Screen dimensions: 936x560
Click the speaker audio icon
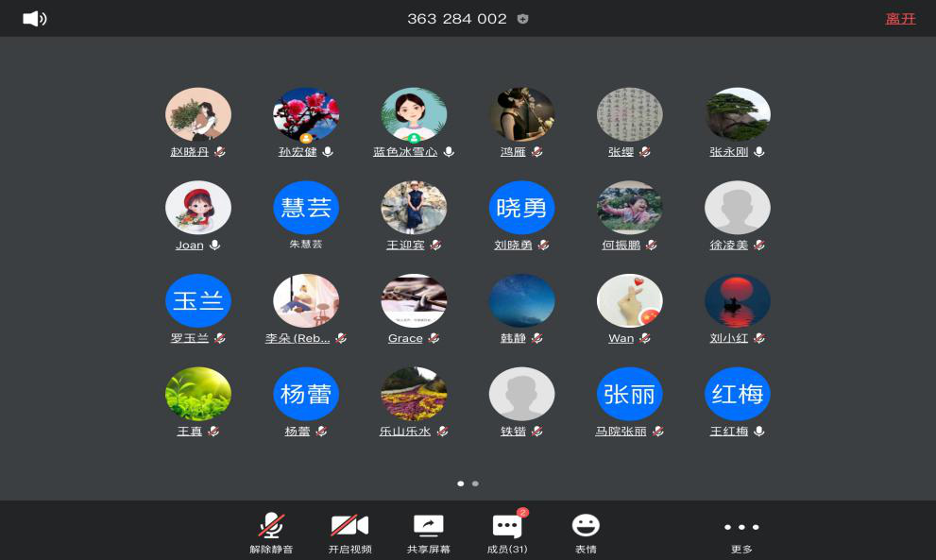[34, 19]
